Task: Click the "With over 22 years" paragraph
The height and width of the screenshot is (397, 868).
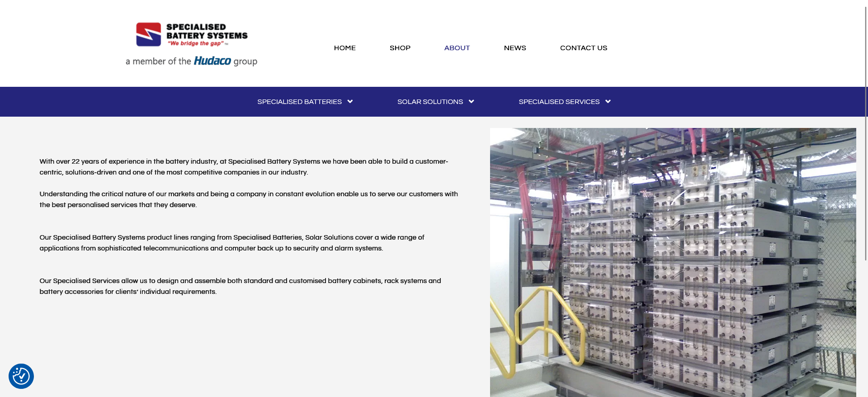Action: tap(244, 167)
